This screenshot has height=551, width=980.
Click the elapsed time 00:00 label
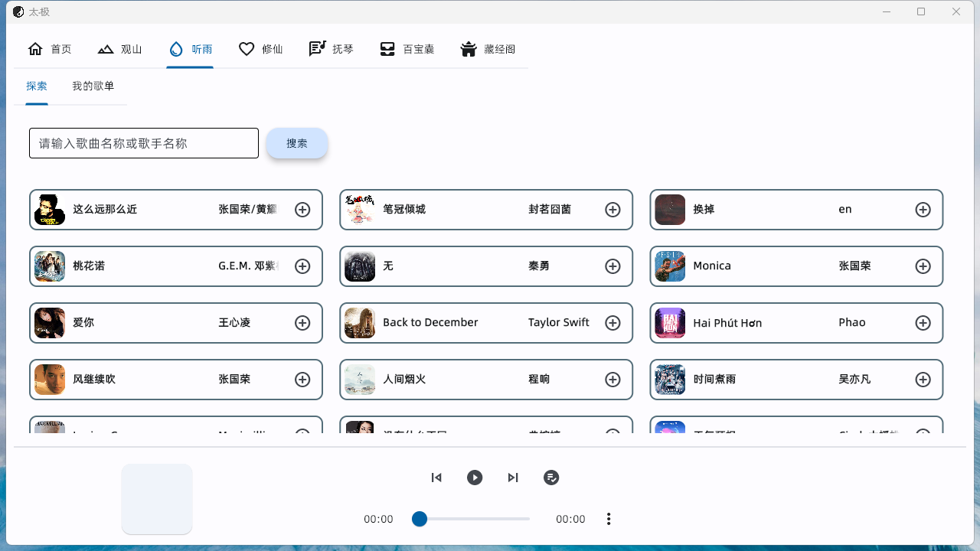pyautogui.click(x=378, y=519)
